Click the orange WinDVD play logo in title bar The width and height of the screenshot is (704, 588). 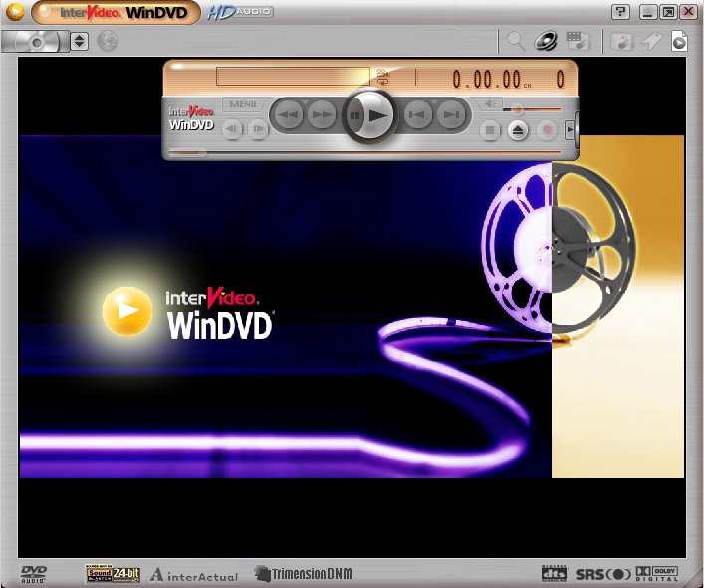coord(15,12)
